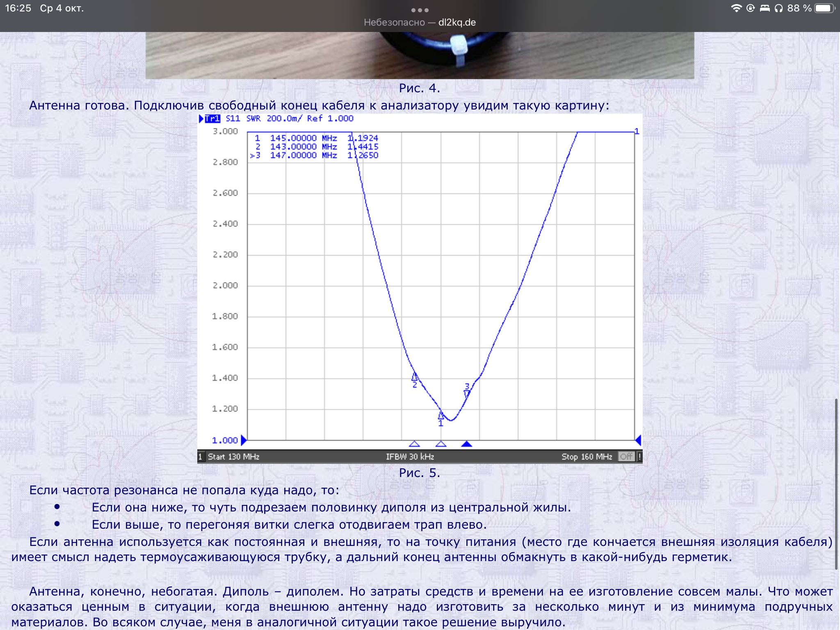Click the filled marker 3 triangle on frequency axis
Viewport: 840px width, 630px height.
467,444
